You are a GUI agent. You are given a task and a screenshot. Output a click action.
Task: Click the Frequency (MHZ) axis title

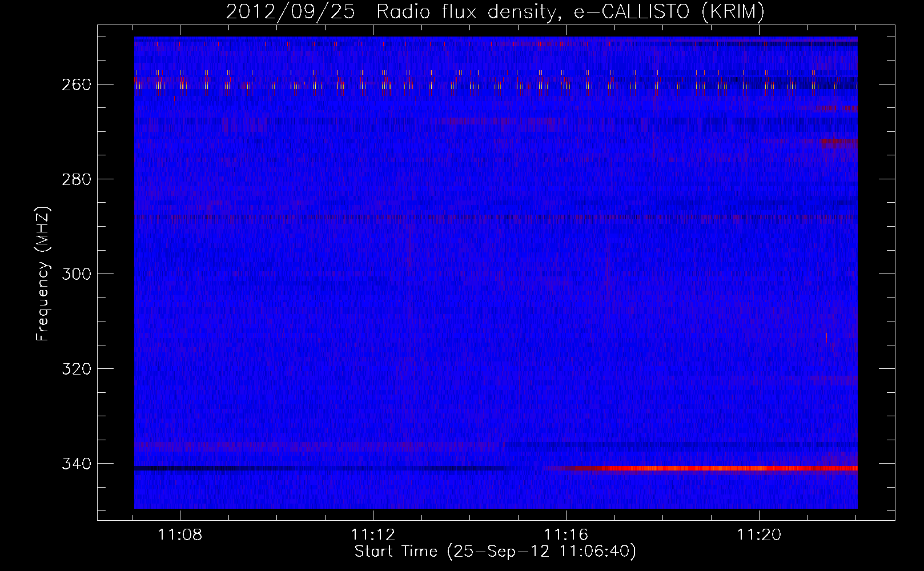[43, 274]
